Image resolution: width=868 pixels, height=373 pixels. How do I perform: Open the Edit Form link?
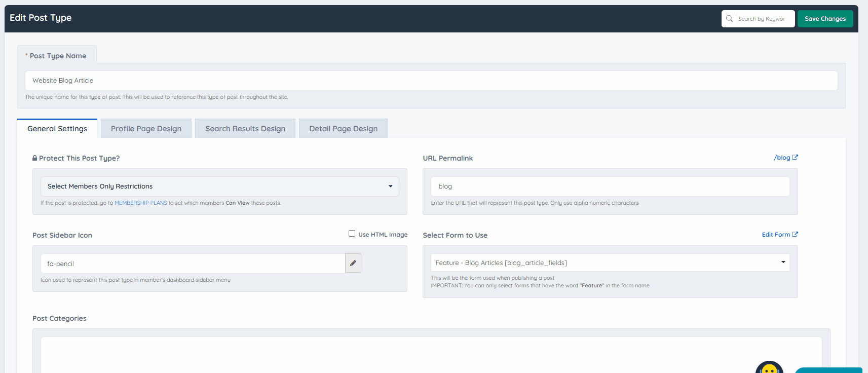tap(780, 235)
